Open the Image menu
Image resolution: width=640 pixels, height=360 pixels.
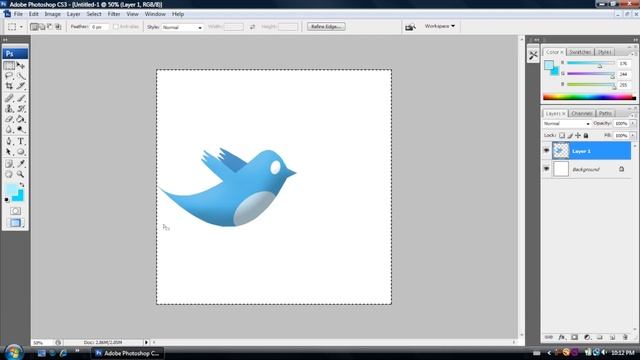tap(53, 14)
